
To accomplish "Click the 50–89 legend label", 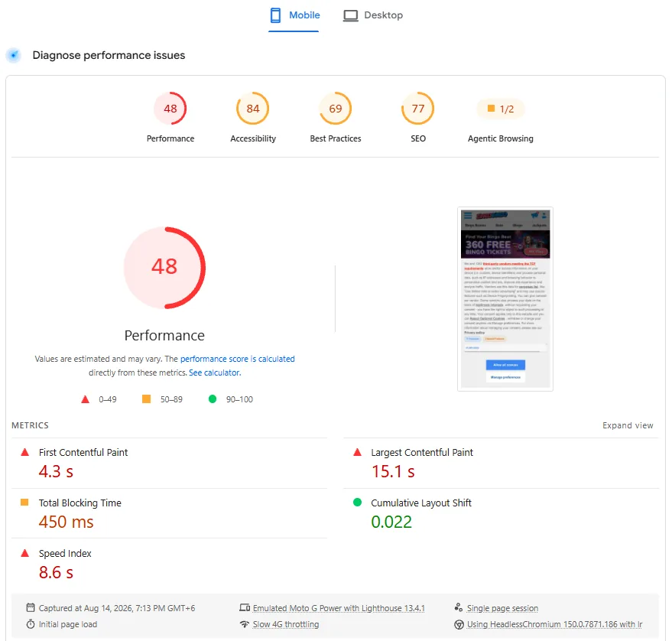I will (171, 399).
